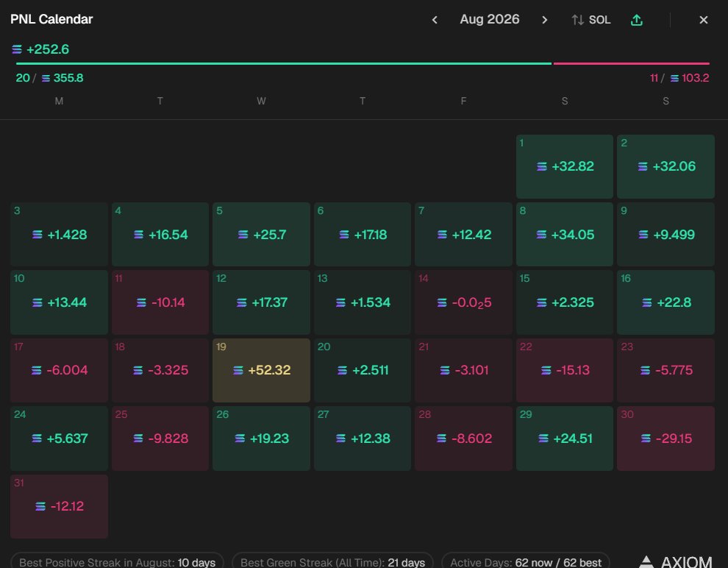Go to the previous month

tap(435, 20)
